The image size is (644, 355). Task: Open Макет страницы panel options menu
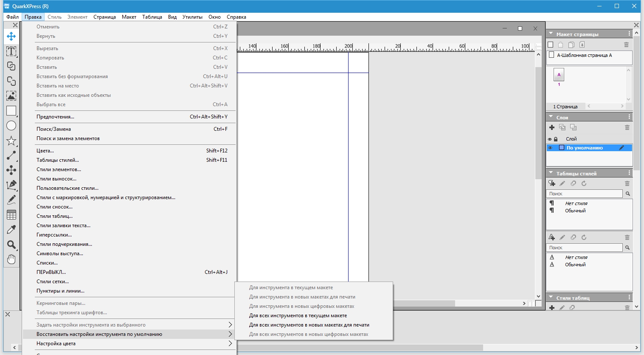629,34
